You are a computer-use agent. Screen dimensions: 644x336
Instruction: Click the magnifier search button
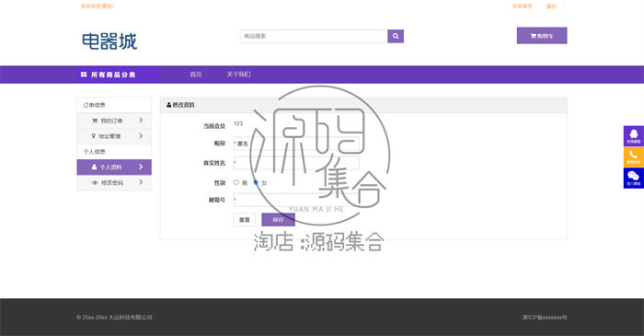(396, 36)
